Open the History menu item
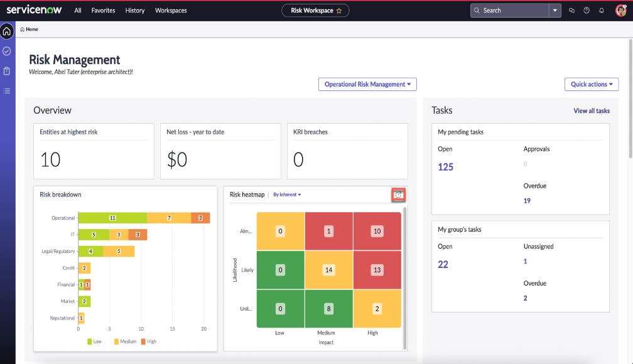The width and height of the screenshot is (633, 364). click(134, 10)
